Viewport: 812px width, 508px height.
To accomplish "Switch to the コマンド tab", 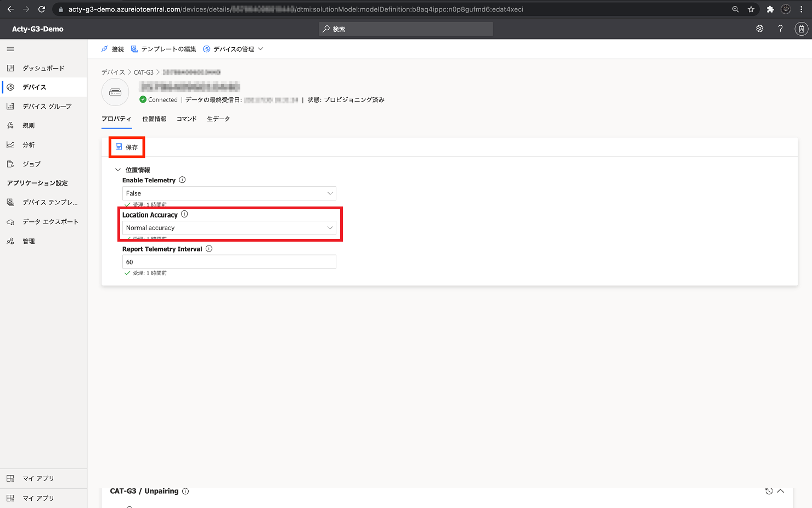I will pyautogui.click(x=187, y=119).
